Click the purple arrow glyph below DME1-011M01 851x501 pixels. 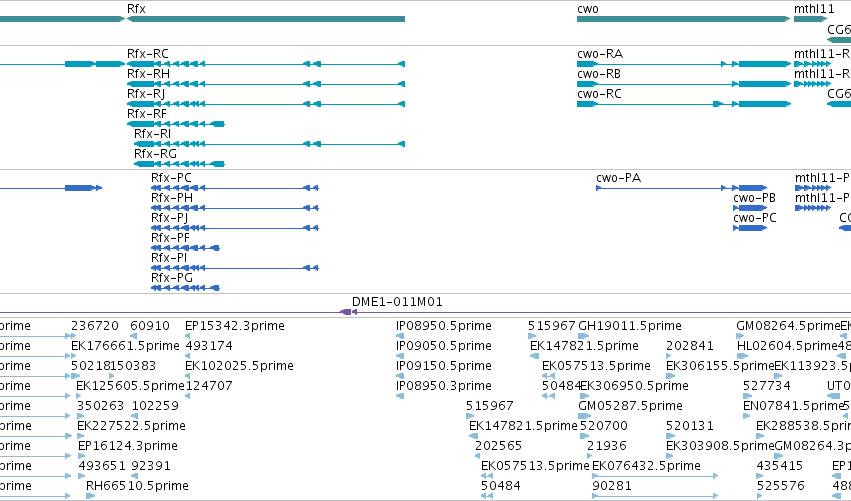348,312
